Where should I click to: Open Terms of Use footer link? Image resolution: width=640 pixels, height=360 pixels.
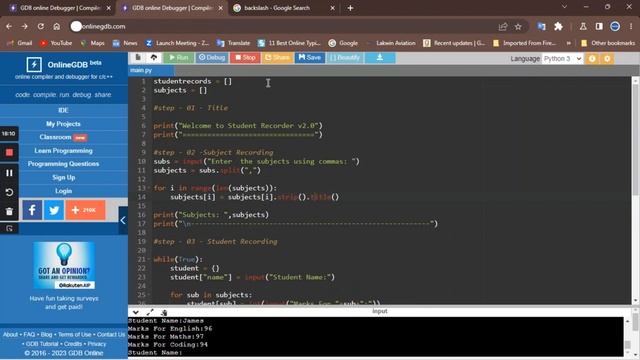point(75,334)
